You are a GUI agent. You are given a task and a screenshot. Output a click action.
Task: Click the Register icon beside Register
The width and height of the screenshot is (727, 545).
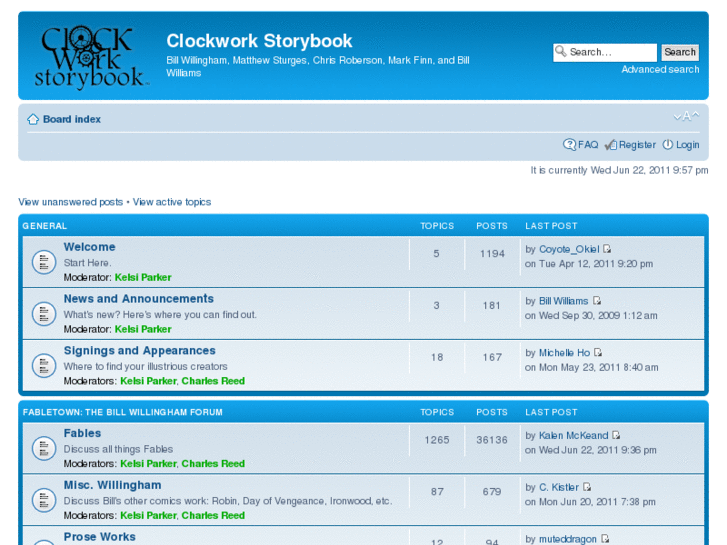611,145
